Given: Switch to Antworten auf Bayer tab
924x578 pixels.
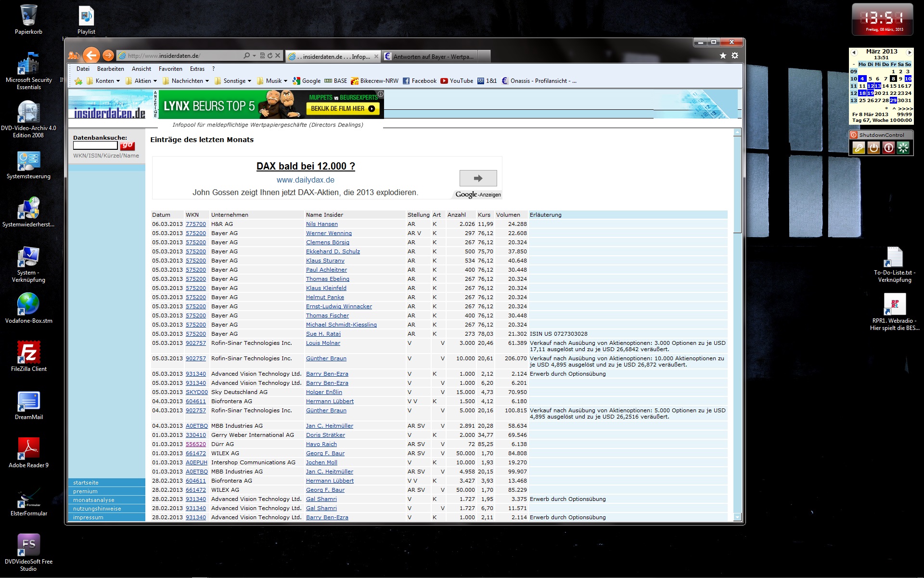Looking at the screenshot, I should click(x=433, y=57).
